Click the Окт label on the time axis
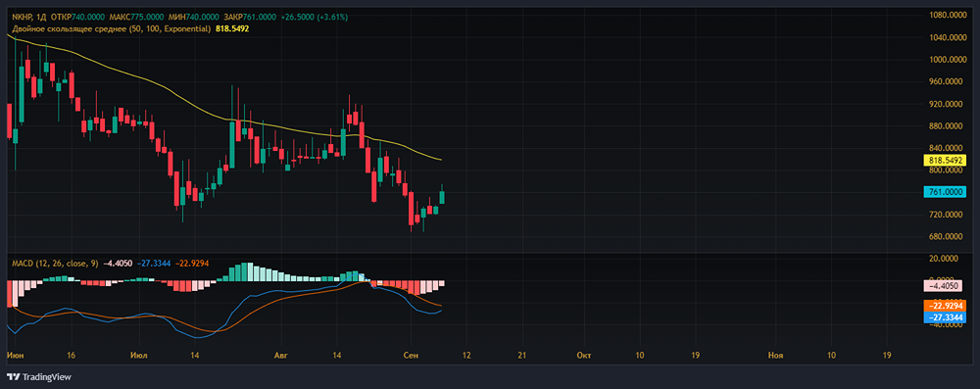The image size is (980, 389). click(584, 356)
